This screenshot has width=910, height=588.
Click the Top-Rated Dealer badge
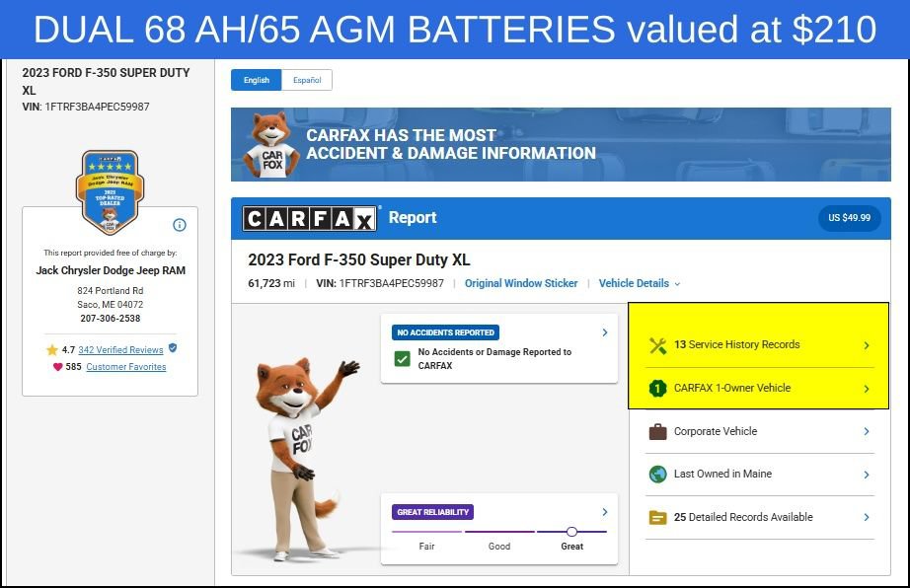click(111, 192)
